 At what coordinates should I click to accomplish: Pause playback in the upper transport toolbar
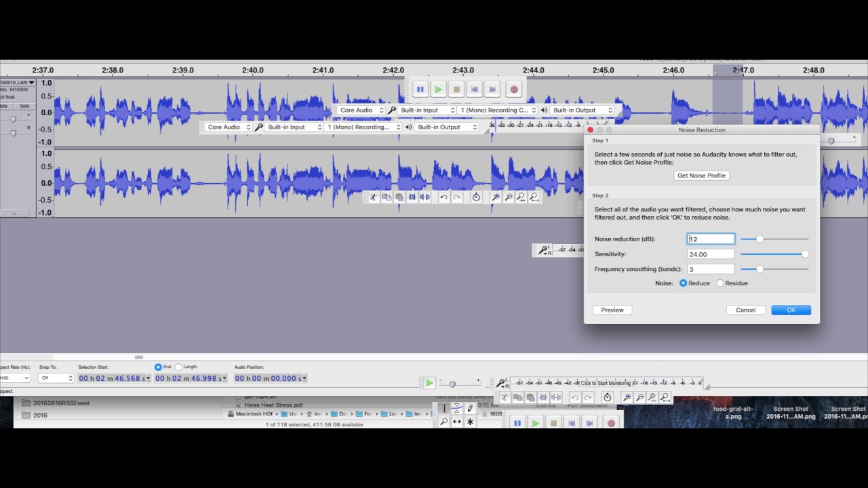(420, 89)
